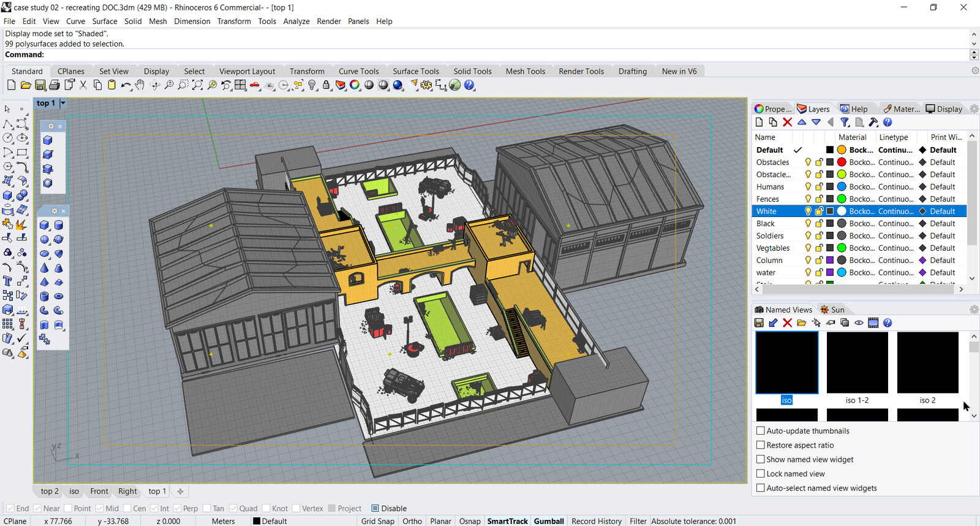This screenshot has height=526, width=980.
Task: Open the top 1 viewport title dropdown arrow
Action: [x=62, y=103]
